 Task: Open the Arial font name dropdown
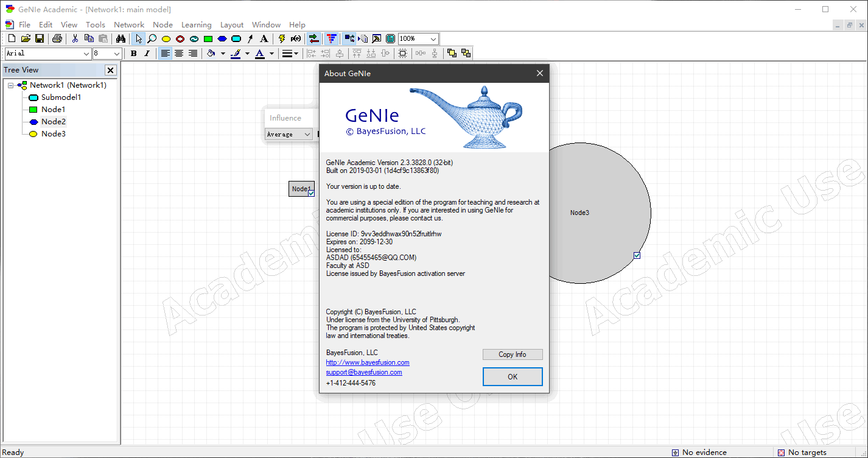point(86,54)
